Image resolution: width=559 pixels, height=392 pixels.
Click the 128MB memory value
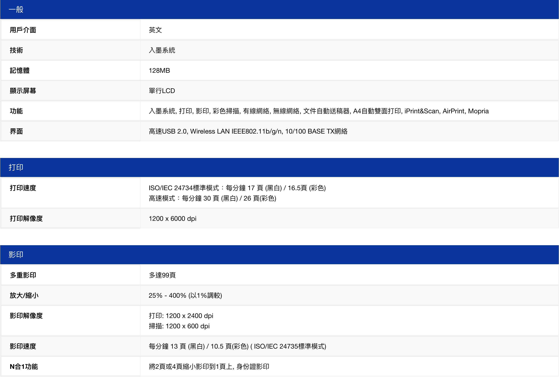point(159,71)
